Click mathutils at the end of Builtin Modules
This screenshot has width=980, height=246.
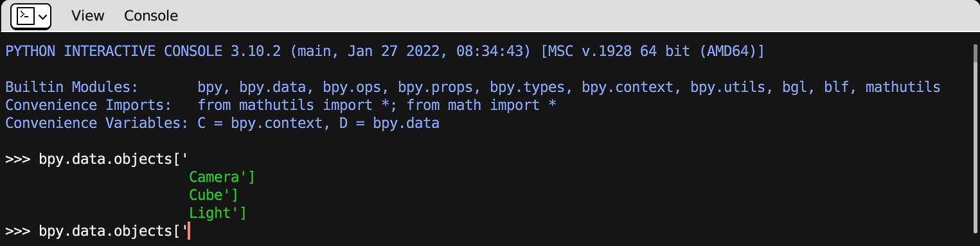pyautogui.click(x=903, y=87)
